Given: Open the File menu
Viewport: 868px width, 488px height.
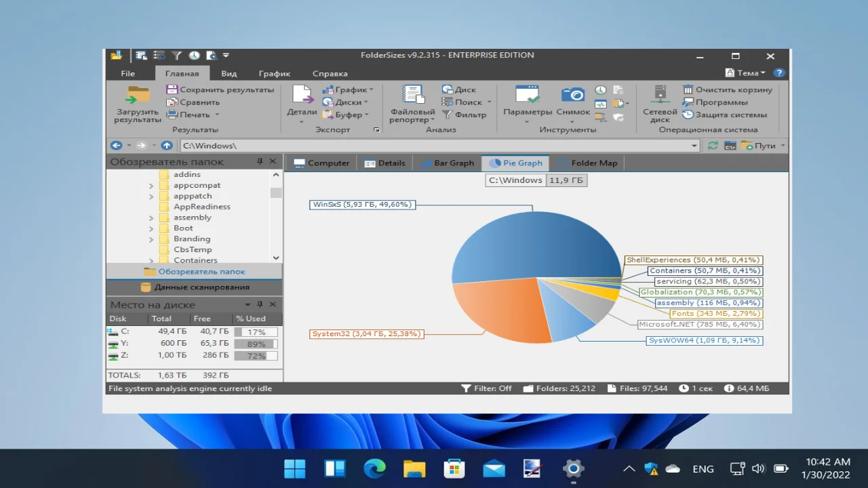Looking at the screenshot, I should point(127,73).
